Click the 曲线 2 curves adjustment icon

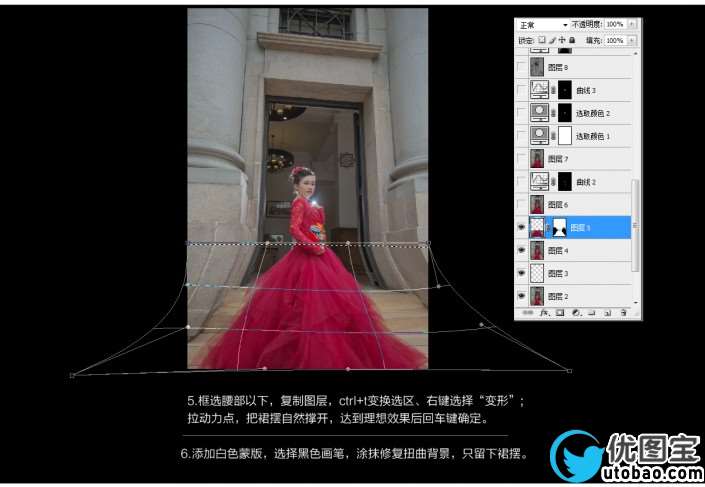click(x=540, y=182)
